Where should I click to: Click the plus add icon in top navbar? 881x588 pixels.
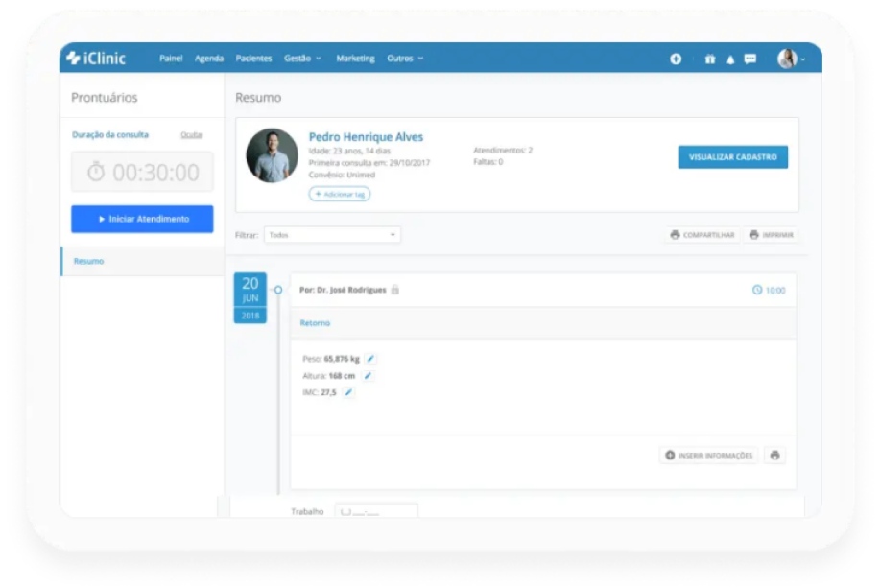tap(676, 59)
